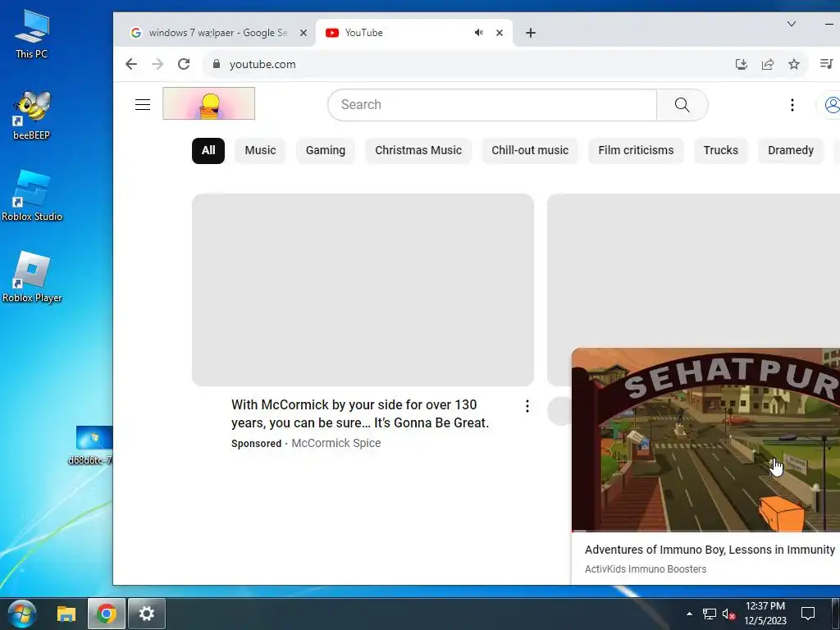Click the sign-in account icon

(832, 104)
